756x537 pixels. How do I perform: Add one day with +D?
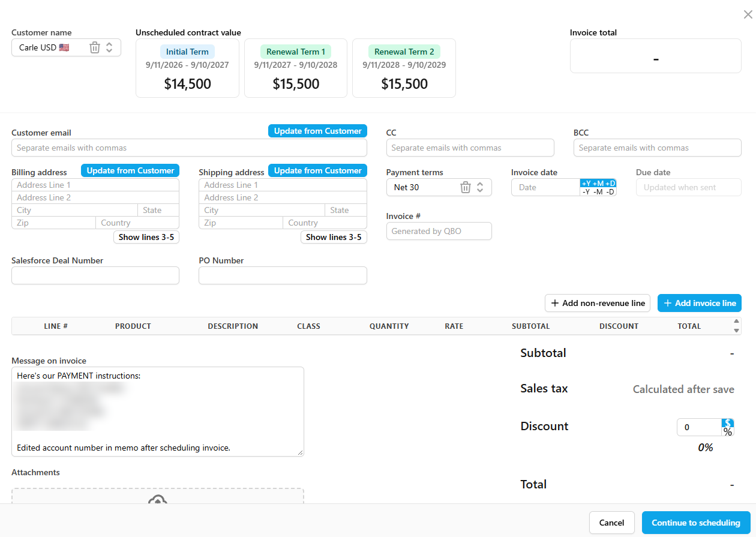[610, 183]
